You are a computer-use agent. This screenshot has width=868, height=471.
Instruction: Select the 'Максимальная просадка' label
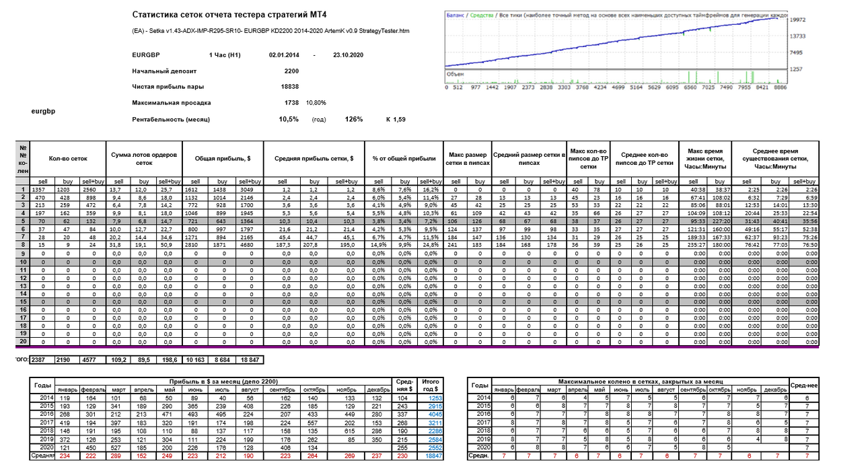click(172, 103)
